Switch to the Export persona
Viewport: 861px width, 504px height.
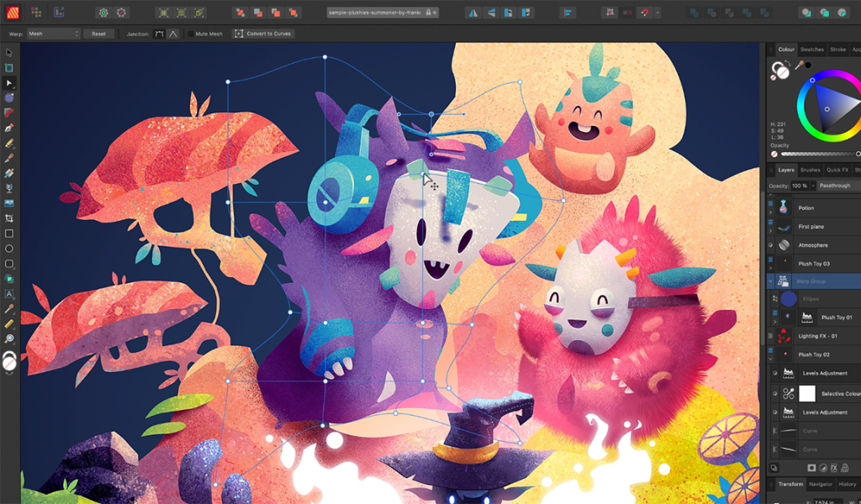(x=59, y=12)
